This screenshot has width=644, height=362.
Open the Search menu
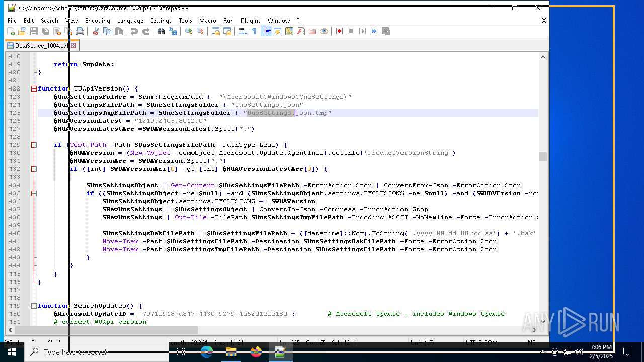49,21
